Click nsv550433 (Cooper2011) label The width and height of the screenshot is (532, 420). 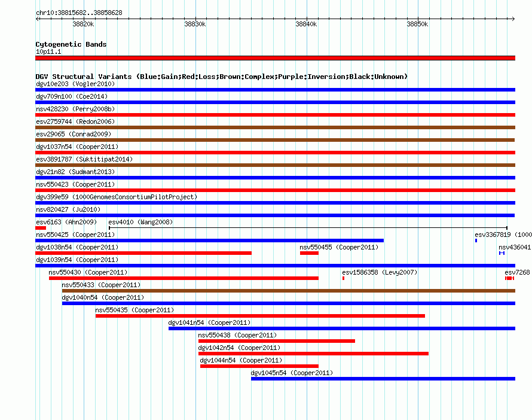(x=101, y=285)
